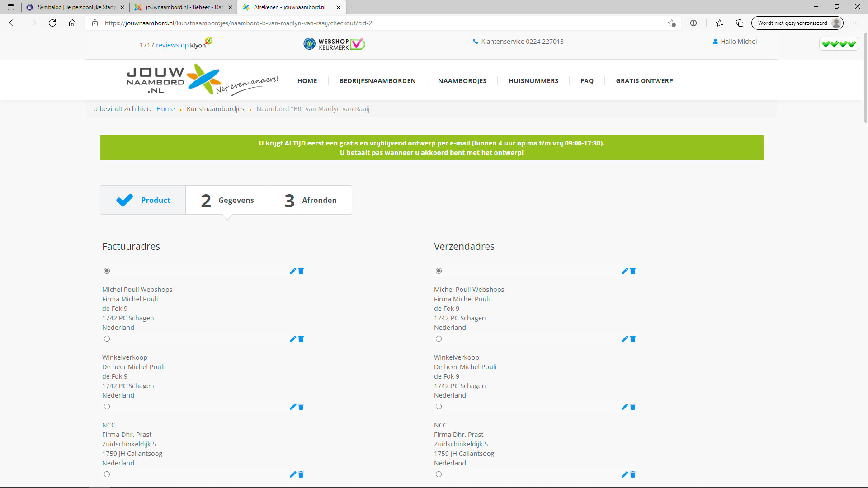The image size is (868, 488).
Task: Edit the Verzendadres entry below NCC
Action: pyautogui.click(x=625, y=474)
